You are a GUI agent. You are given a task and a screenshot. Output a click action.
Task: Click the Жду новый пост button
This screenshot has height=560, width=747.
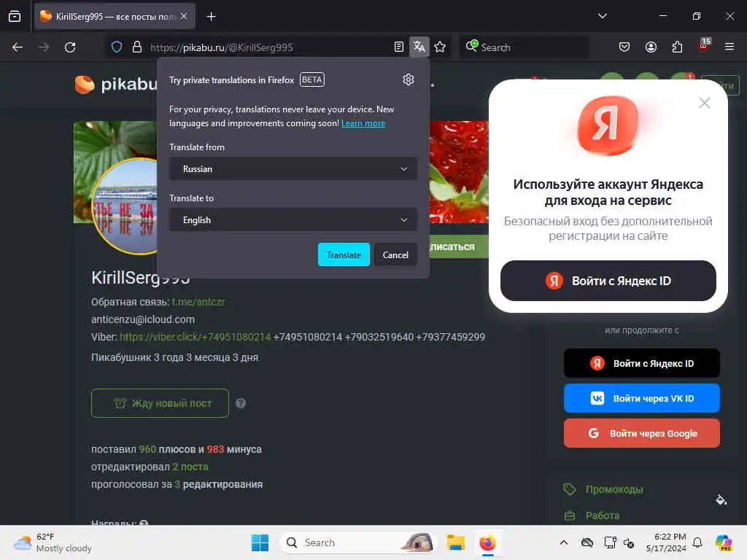pos(160,403)
